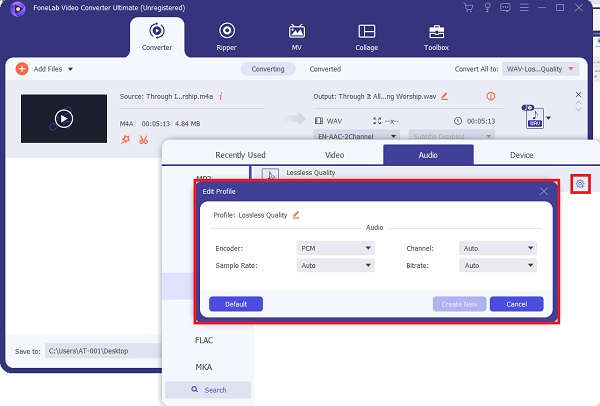Open the Device format tab
Image resolution: width=600 pixels, height=406 pixels.
tap(522, 155)
